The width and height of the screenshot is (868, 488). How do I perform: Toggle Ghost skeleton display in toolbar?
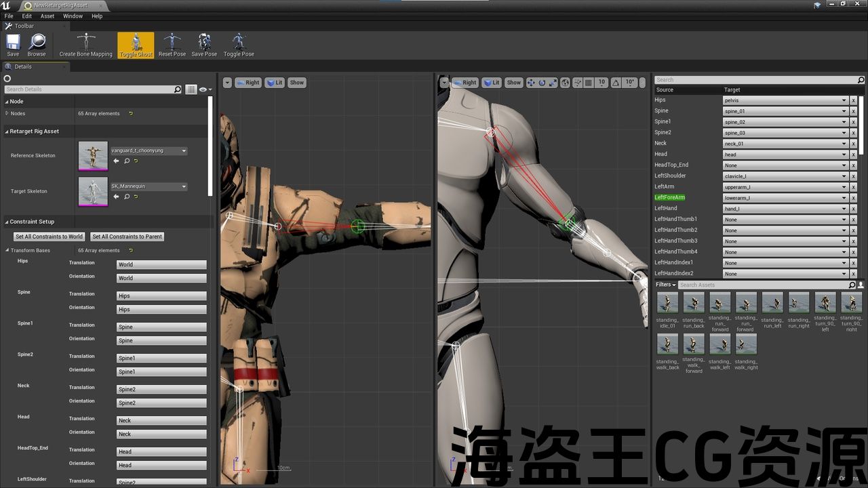point(136,45)
